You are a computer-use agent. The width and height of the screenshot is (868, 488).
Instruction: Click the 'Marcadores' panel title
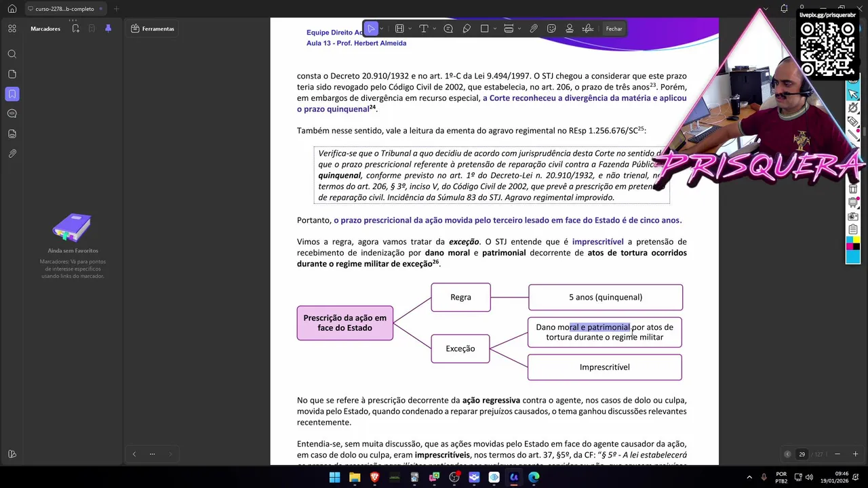45,28
